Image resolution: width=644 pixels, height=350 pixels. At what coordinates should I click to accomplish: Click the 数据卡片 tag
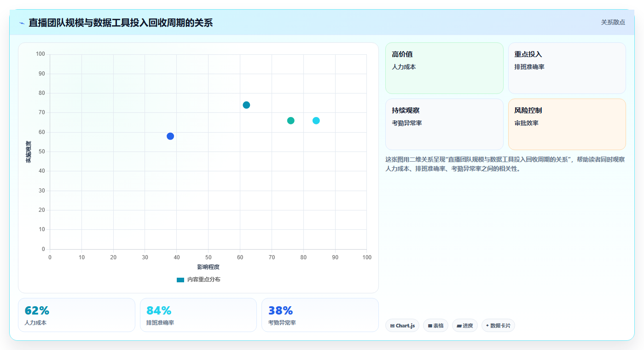[x=498, y=326]
